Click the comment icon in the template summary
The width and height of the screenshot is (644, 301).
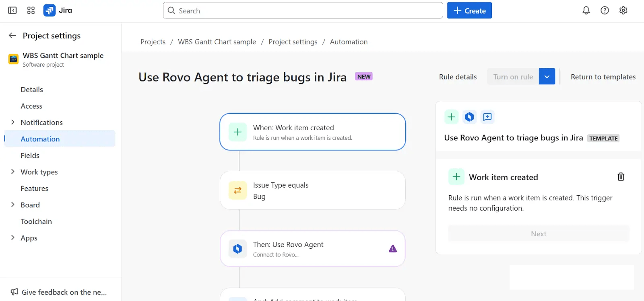487,117
